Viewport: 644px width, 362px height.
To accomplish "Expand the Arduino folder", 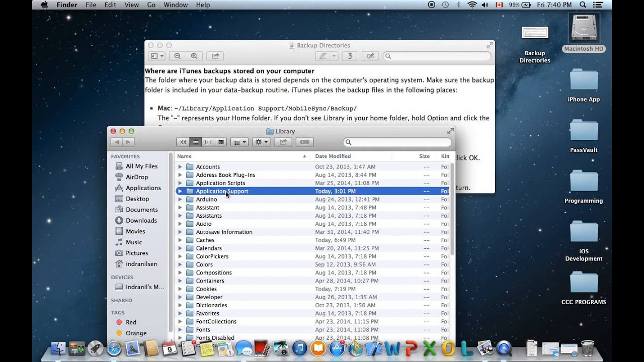I will (180, 200).
